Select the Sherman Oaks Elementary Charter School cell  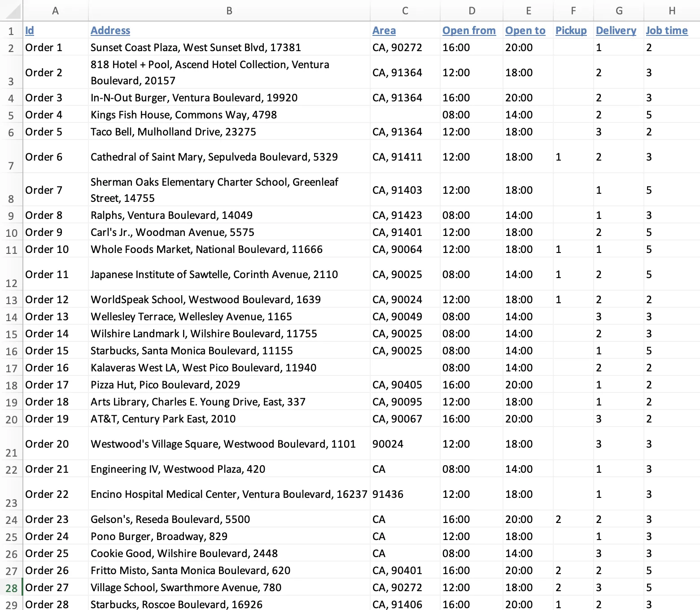[229, 190]
